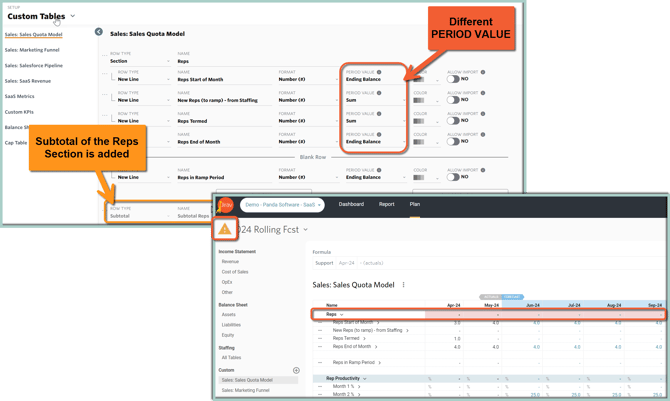Click the plus icon next to Custom
The image size is (670, 401).
[x=296, y=370]
